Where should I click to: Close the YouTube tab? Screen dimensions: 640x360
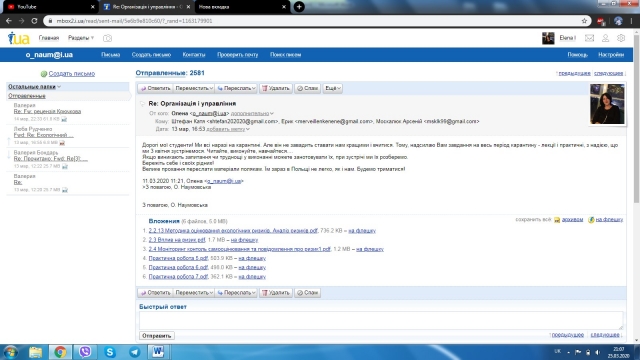tap(92, 7)
